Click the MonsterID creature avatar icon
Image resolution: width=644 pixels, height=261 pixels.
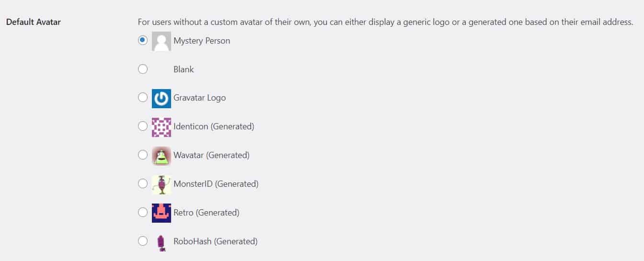[161, 184]
